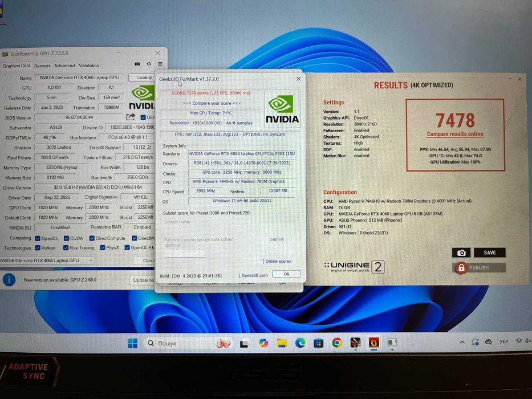Open Copilot from the taskbar
This screenshot has height=399, width=532.
coord(263,343)
